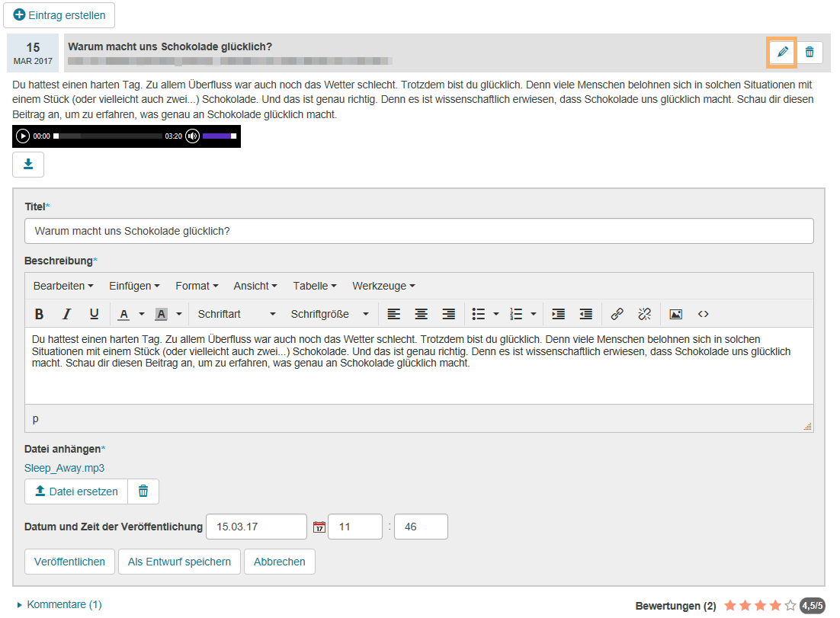Remove the link using the unlink icon

click(645, 313)
